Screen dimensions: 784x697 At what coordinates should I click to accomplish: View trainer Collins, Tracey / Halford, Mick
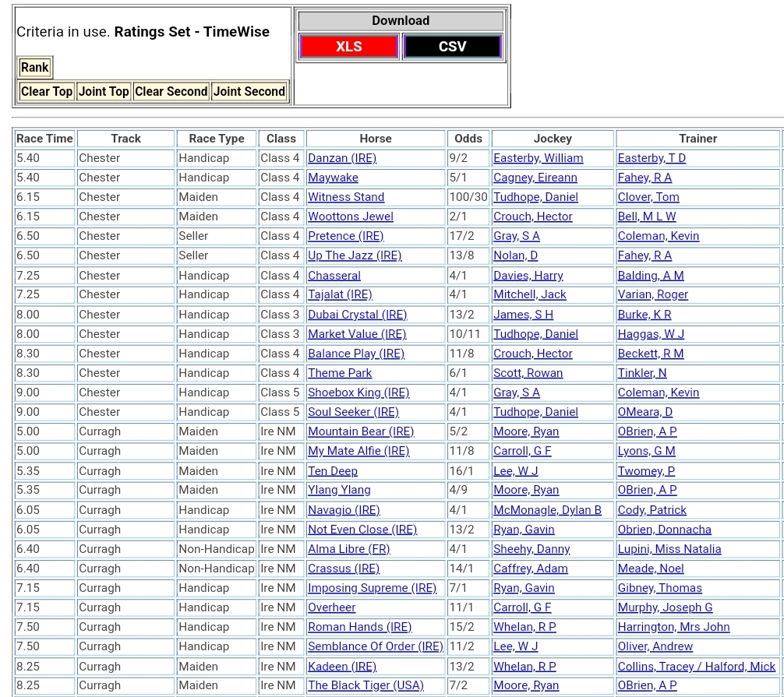(x=697, y=667)
